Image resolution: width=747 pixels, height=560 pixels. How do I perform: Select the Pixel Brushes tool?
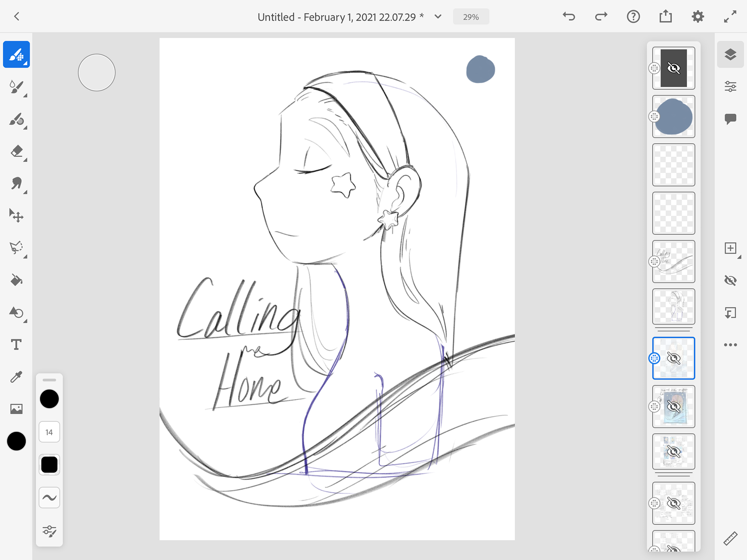click(x=16, y=54)
